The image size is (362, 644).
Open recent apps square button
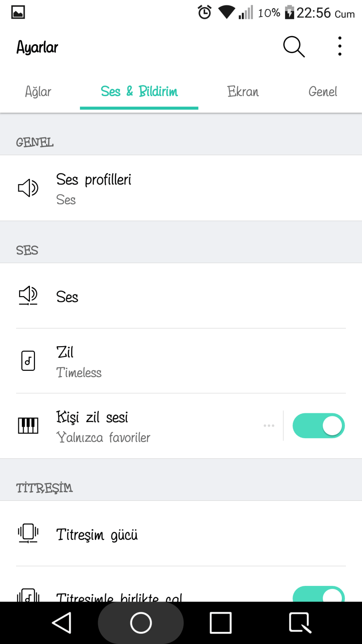[220, 623]
